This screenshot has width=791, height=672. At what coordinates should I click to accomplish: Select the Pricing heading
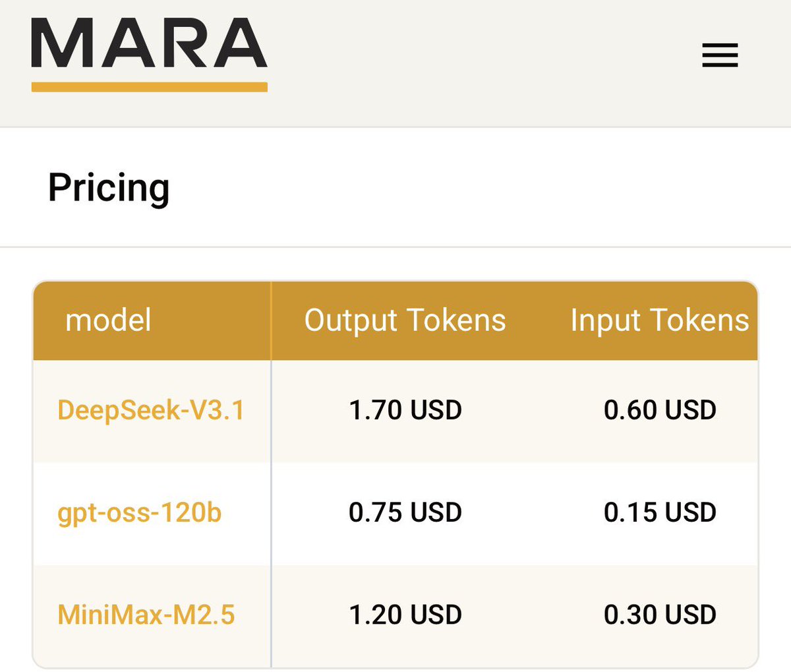click(109, 188)
